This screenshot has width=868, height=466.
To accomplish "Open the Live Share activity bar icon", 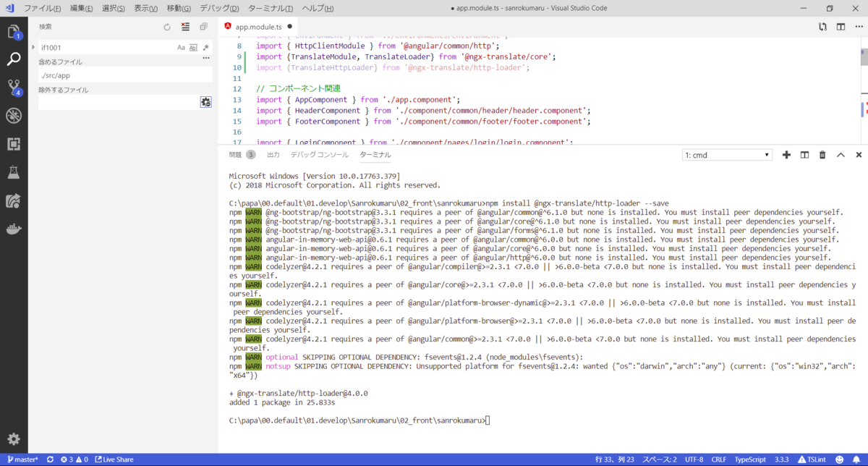I will (x=14, y=200).
